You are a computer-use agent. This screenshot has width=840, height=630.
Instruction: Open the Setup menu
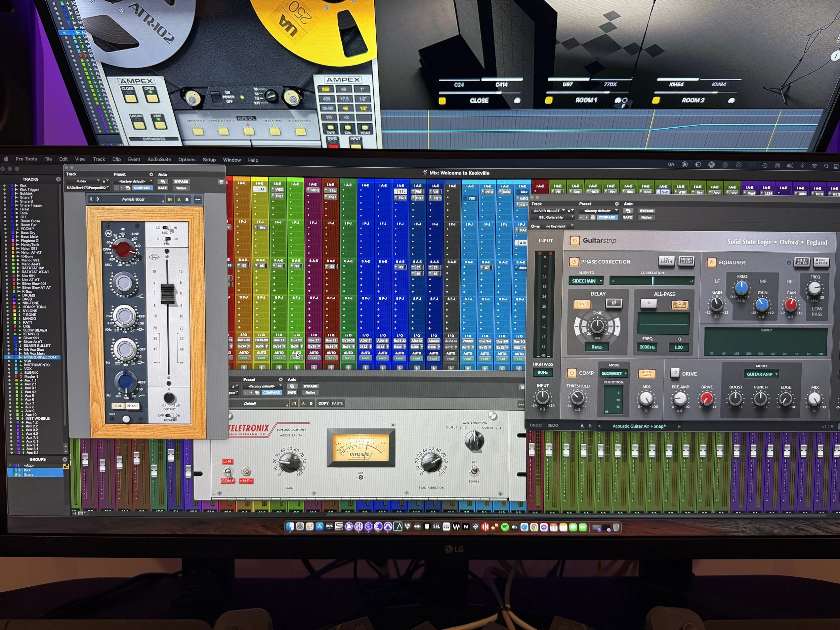pyautogui.click(x=209, y=160)
